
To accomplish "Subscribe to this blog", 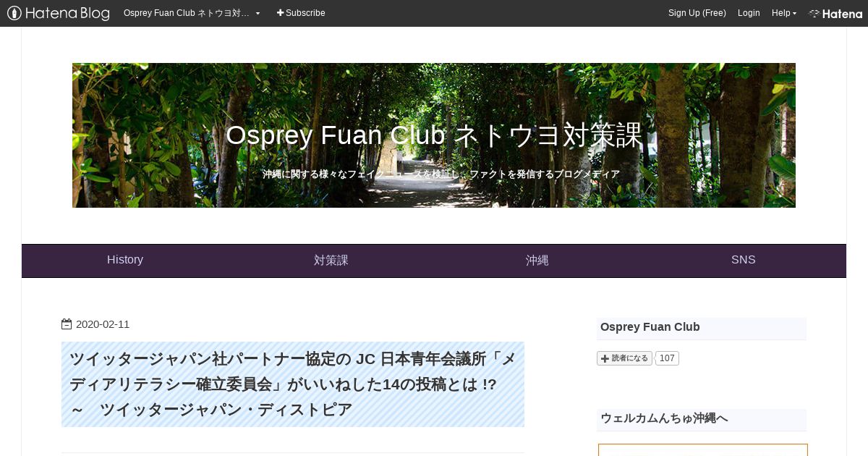I will coord(301,13).
